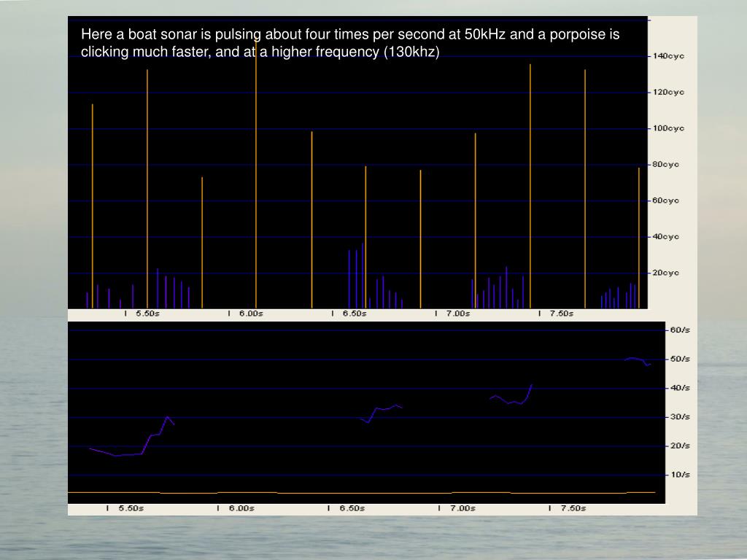This screenshot has height=560, width=747.
Task: Click the purple click-rate trace near 50/s
Action: coord(638,361)
